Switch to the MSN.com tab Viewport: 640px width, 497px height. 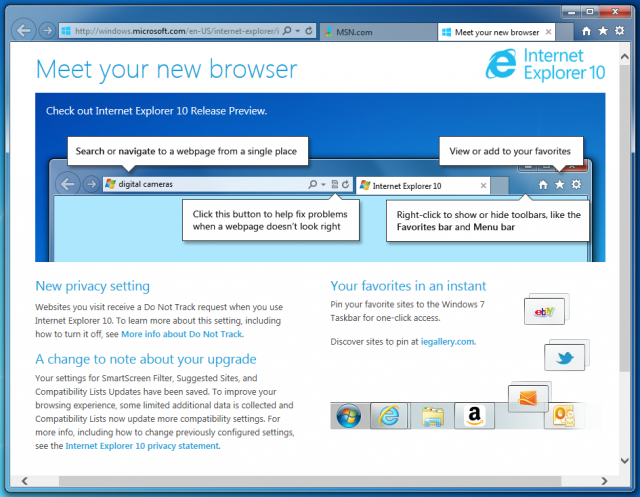378,32
